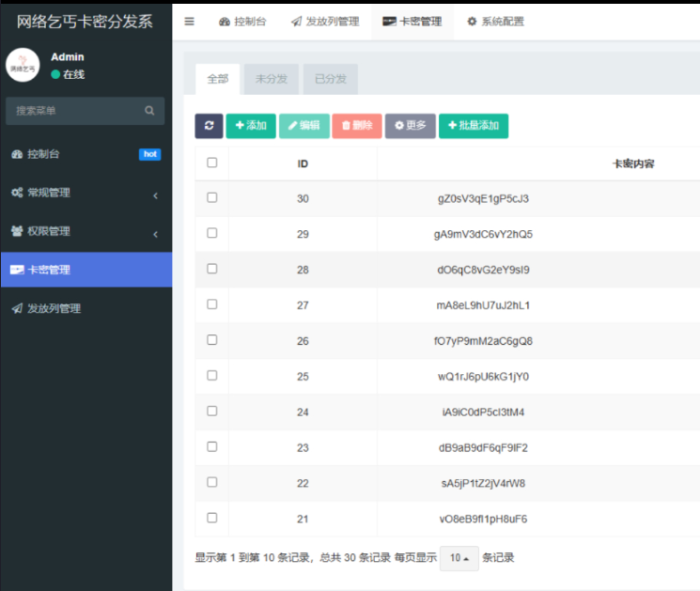Click the green 添加 button
Viewport: 700px width, 591px height.
coord(251,126)
